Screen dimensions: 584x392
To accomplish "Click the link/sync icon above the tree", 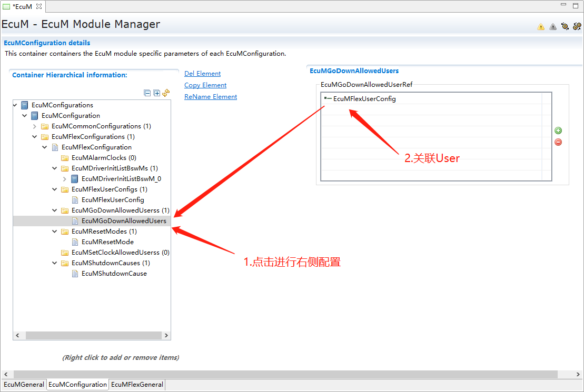I will coord(166,93).
